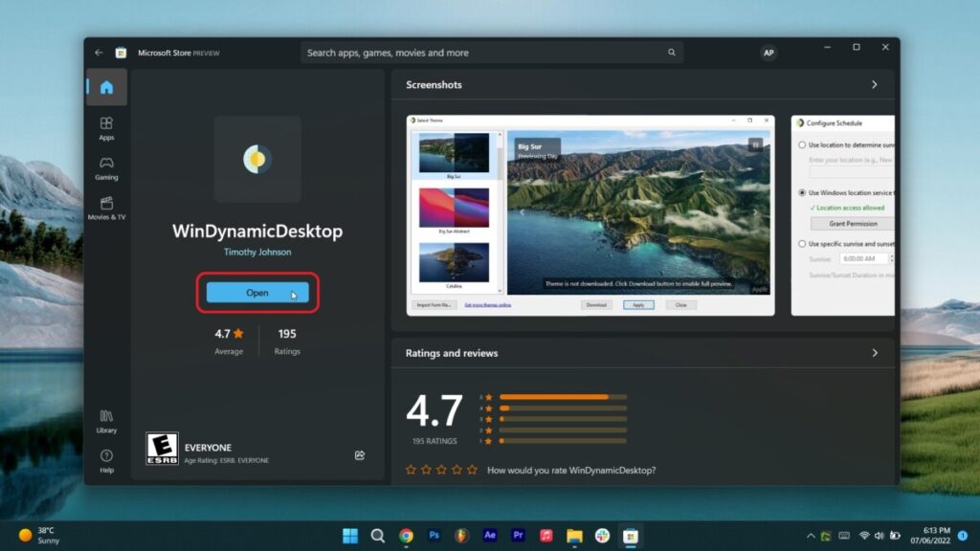Open Slack from the taskbar
This screenshot has width=980, height=551.
click(602, 536)
